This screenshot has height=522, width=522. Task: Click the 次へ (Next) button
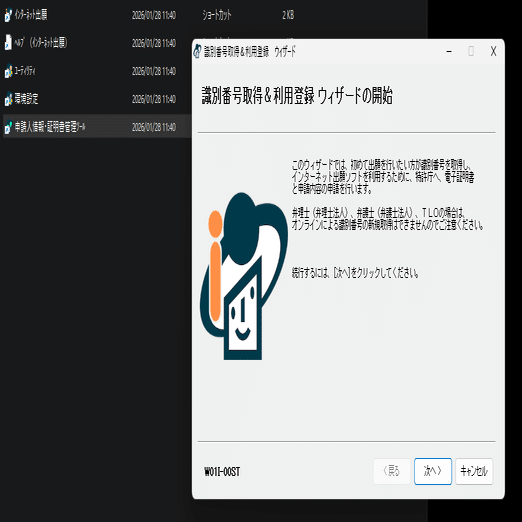[x=433, y=471]
